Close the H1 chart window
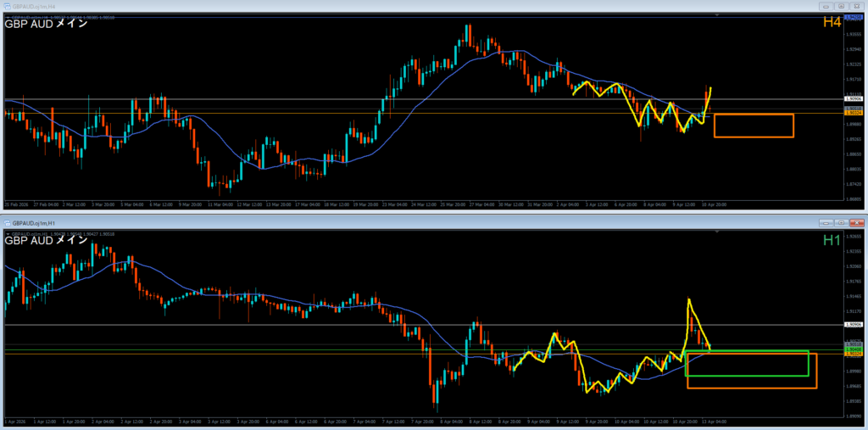 coord(857,222)
